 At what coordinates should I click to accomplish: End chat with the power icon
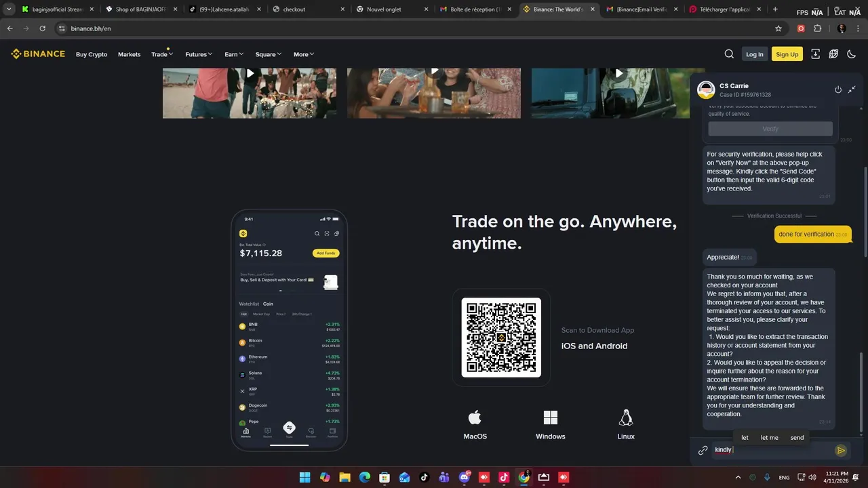[838, 89]
